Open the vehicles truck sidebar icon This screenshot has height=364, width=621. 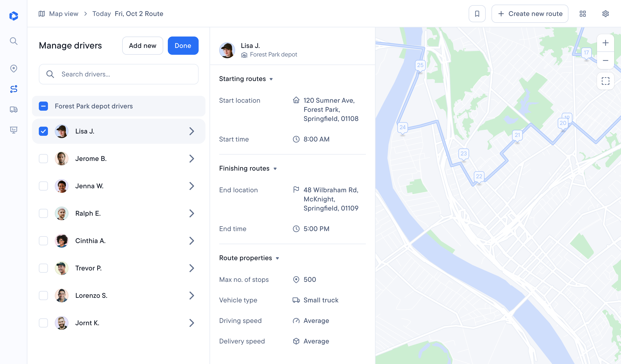(14, 109)
